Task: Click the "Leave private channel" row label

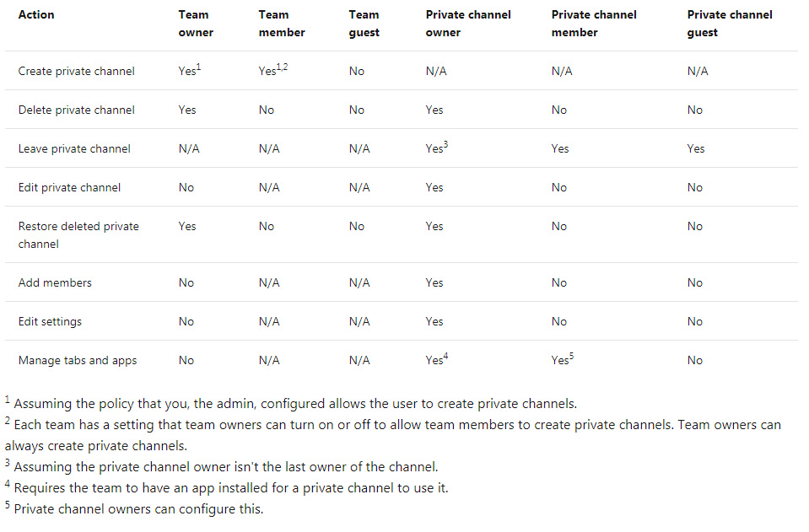Action: (x=74, y=149)
